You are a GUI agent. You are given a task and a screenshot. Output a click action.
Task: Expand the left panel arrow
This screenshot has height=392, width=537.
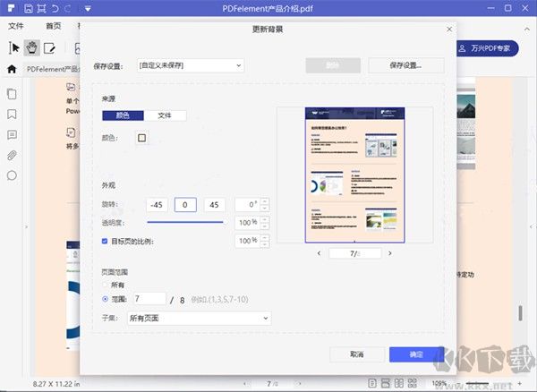[26, 226]
